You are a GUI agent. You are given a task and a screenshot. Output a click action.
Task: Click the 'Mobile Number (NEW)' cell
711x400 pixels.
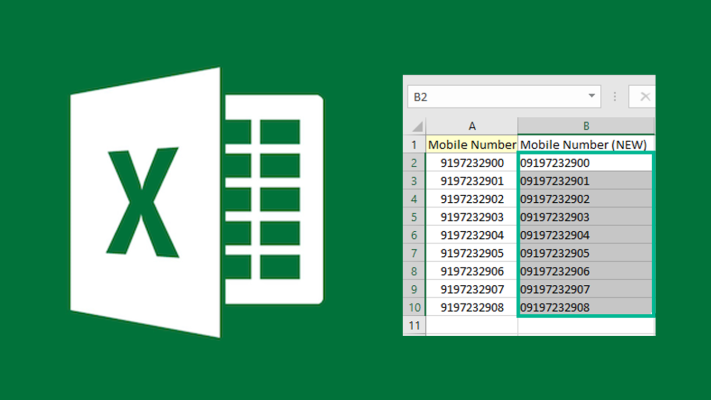click(586, 145)
